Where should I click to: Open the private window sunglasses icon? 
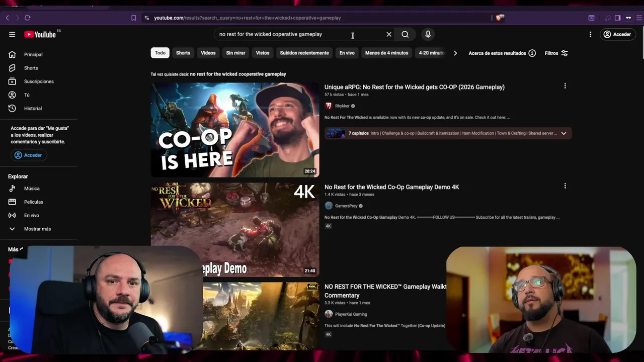pos(628,18)
